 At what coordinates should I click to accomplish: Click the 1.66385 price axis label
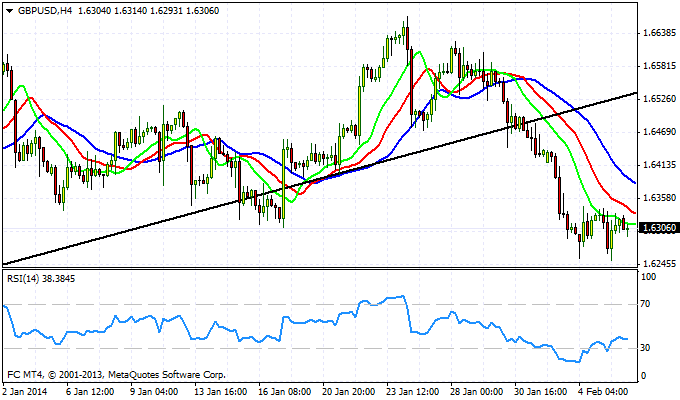tap(658, 33)
